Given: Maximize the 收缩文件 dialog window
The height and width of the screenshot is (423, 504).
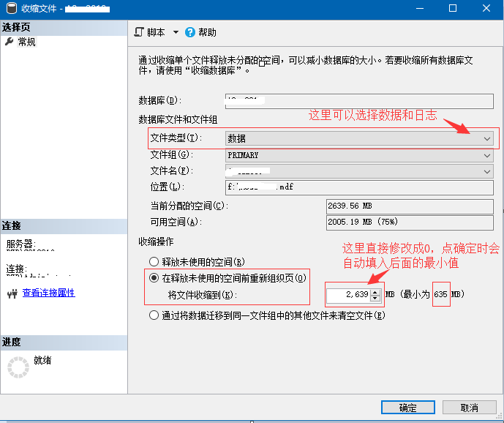Looking at the screenshot, I should (x=453, y=9).
